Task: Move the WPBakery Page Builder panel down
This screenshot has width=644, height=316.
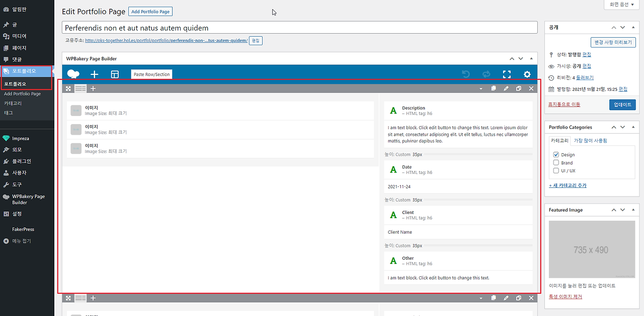Action: click(521, 59)
